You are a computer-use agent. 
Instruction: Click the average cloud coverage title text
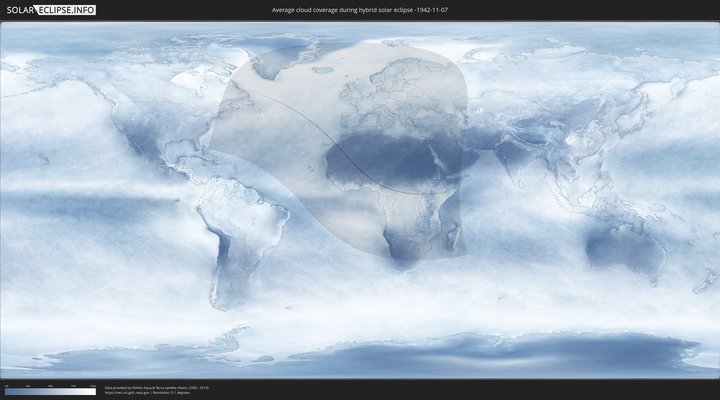point(360,10)
